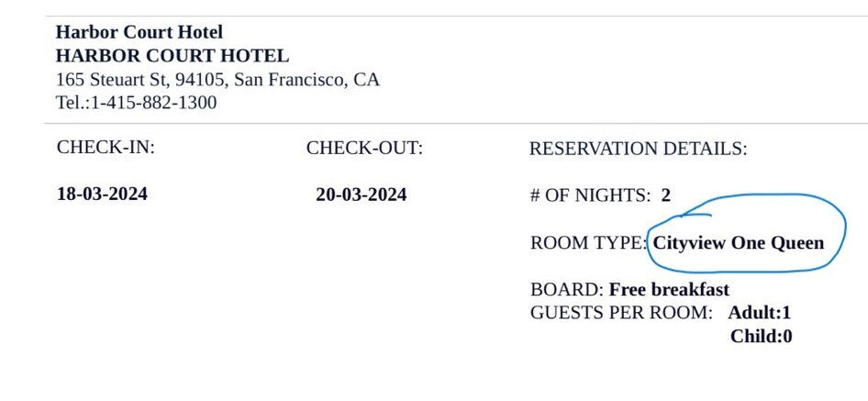
Task: Select the check-in date 18-03-2024
Action: [x=102, y=195]
